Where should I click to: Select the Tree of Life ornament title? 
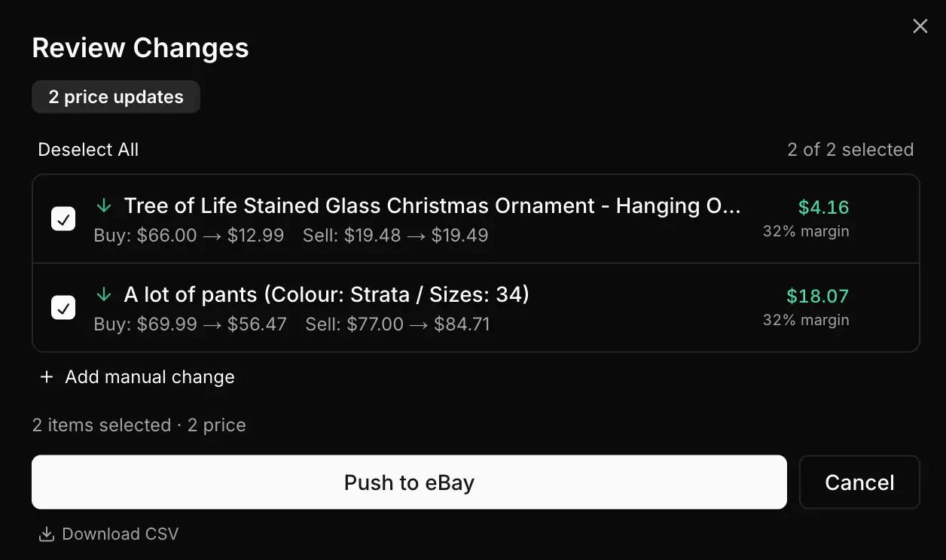433,205
